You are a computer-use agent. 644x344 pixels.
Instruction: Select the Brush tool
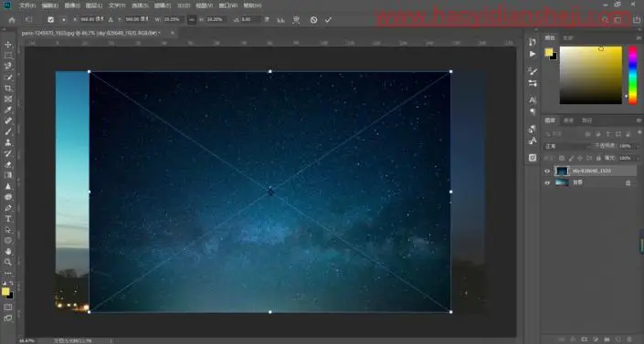pos(8,131)
